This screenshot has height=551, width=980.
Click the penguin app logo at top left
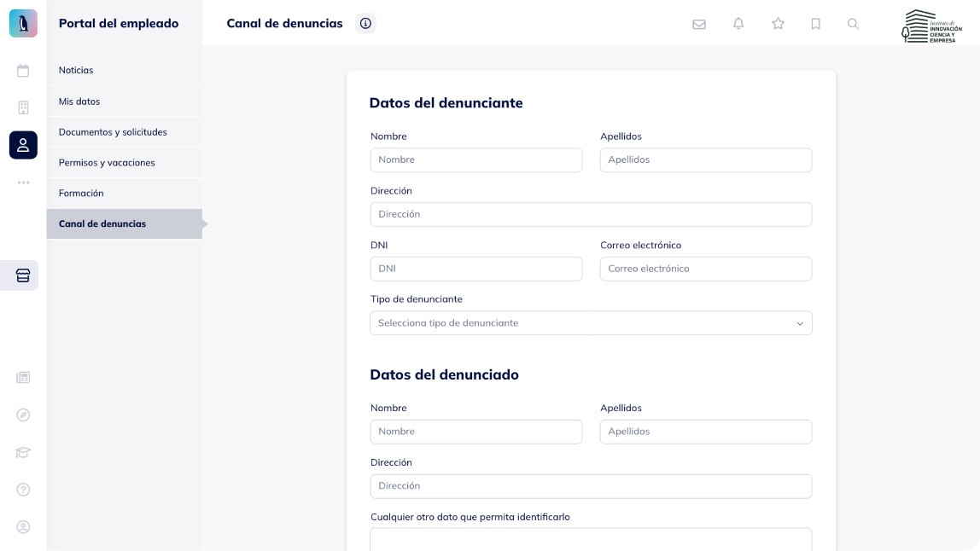coord(23,23)
